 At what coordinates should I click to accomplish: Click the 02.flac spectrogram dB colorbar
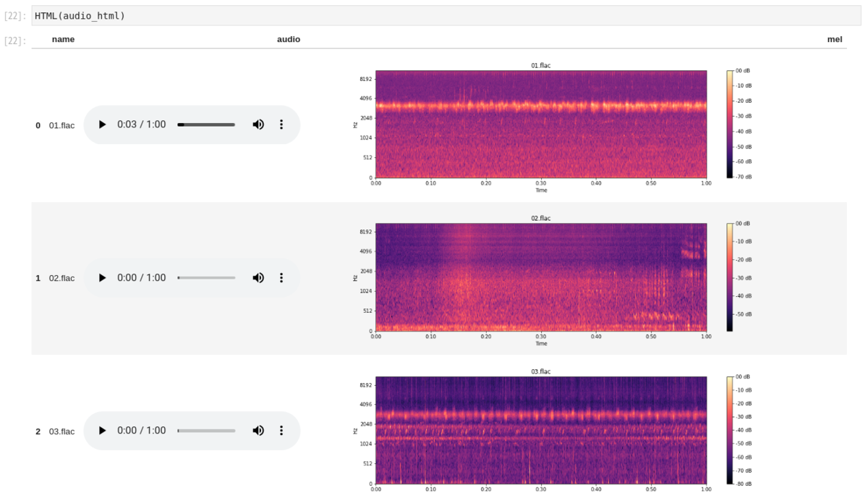point(730,277)
